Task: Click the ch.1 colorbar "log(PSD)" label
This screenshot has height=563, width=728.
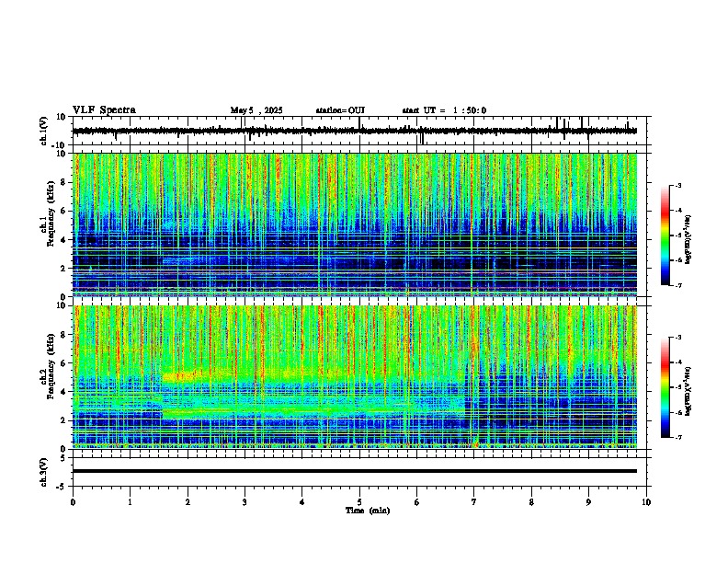Action: click(688, 240)
